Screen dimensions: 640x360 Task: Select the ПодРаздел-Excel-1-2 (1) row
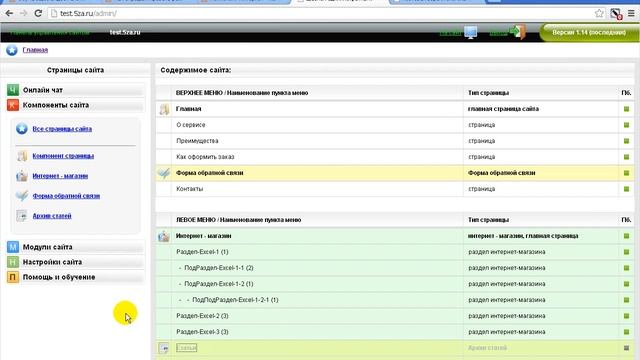coord(219,284)
